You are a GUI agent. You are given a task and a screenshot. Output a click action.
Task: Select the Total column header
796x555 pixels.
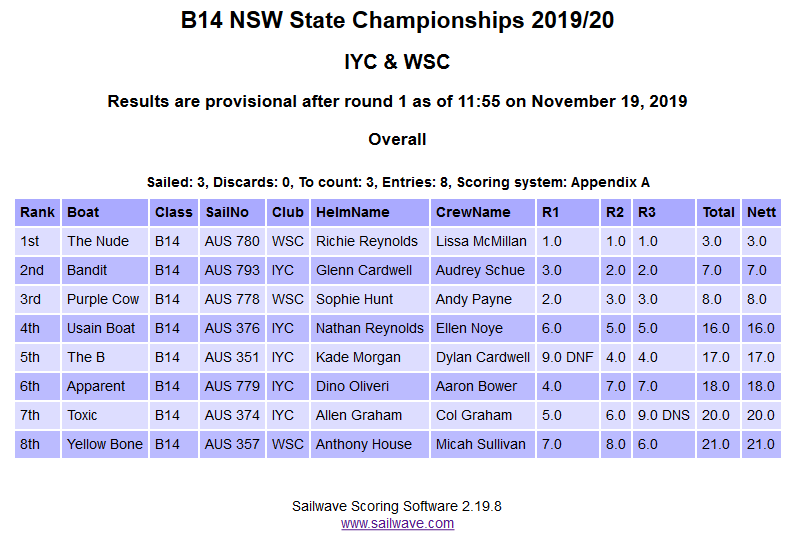[x=718, y=212]
